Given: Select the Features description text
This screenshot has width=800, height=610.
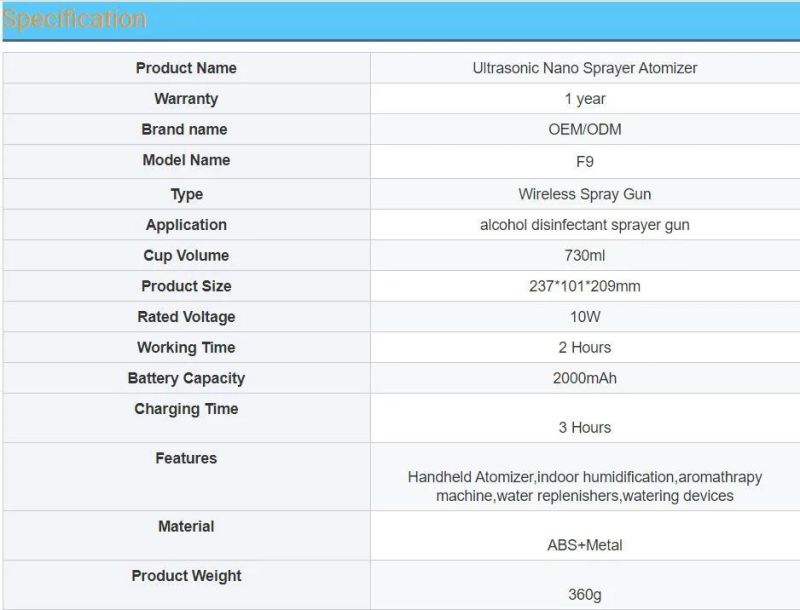Looking at the screenshot, I should [585, 486].
